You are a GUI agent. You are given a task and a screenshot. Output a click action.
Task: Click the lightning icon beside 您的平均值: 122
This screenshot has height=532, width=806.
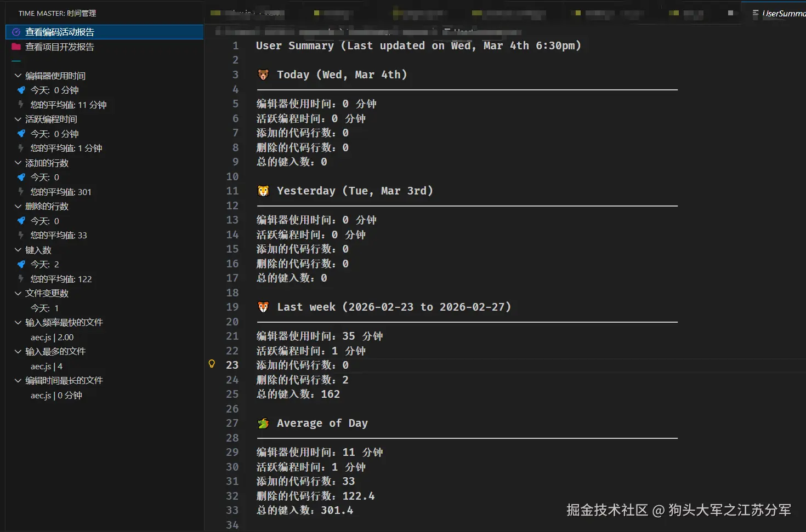(21, 279)
